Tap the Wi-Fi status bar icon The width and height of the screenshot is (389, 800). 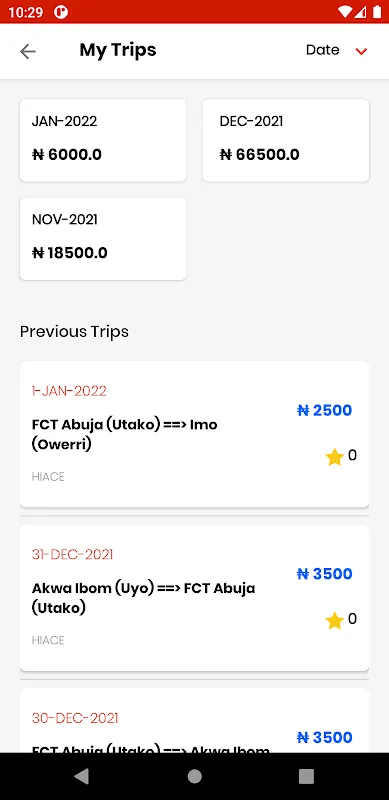pyautogui.click(x=345, y=12)
